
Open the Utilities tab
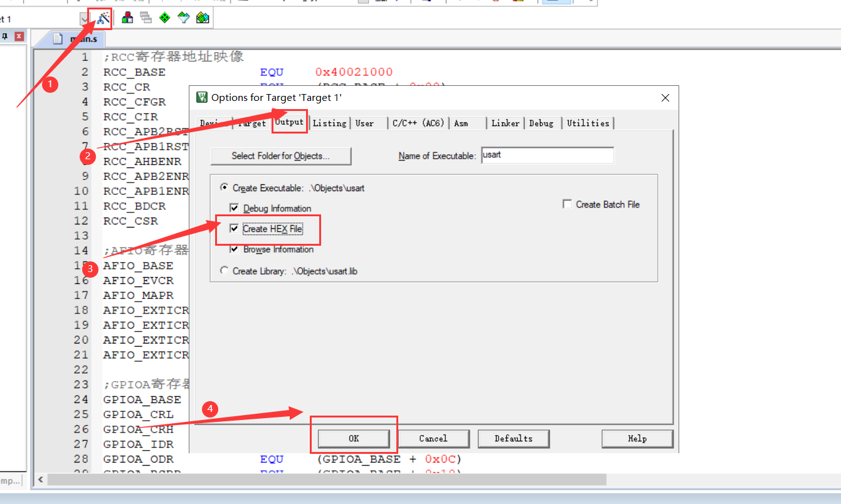coord(588,123)
